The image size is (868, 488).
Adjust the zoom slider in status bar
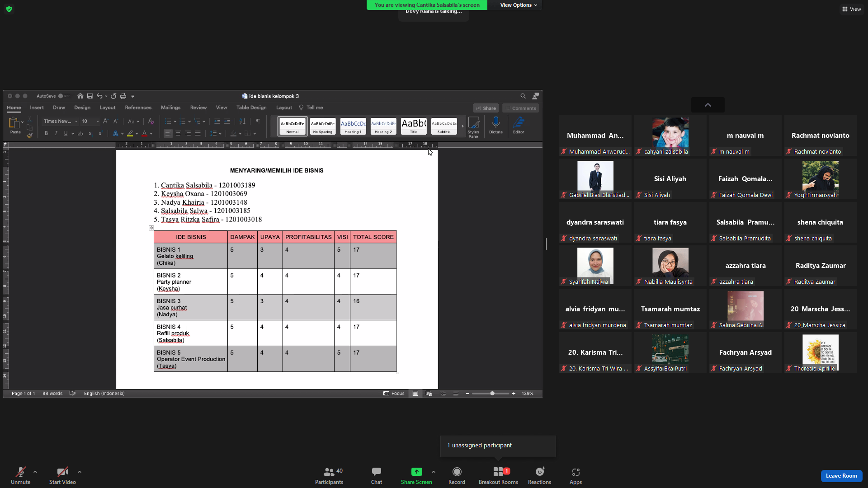491,394
